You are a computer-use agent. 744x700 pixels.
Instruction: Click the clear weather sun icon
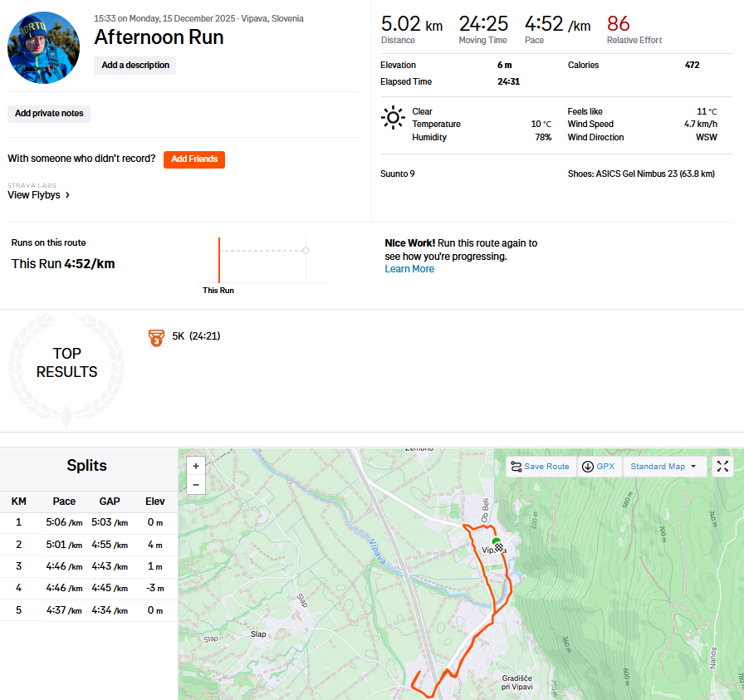pyautogui.click(x=393, y=117)
